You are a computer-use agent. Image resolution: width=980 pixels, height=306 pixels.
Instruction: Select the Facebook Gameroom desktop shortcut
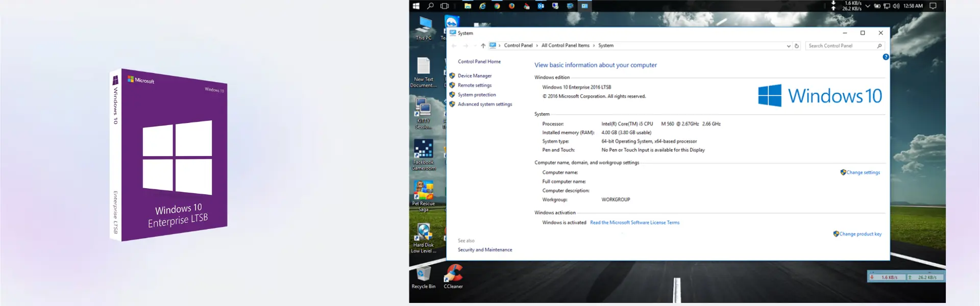coord(424,155)
